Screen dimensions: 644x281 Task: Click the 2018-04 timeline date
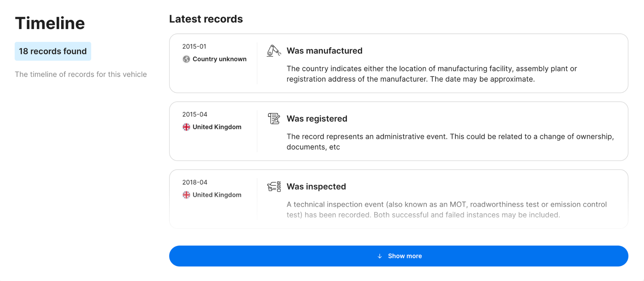(195, 182)
